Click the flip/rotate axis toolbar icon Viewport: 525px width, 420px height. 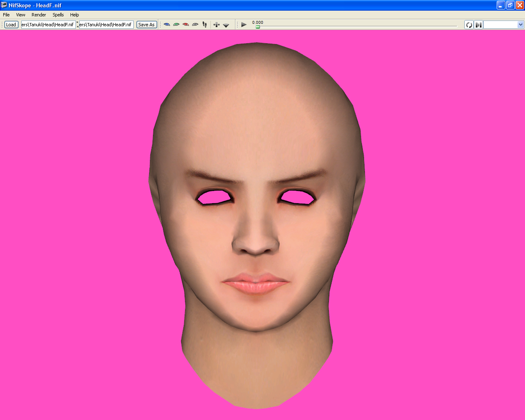click(x=217, y=25)
